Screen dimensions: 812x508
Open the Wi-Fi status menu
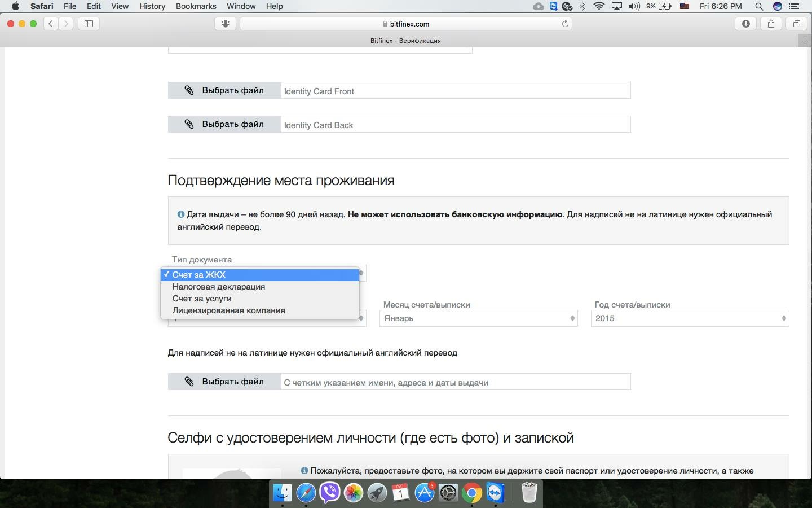coord(599,6)
